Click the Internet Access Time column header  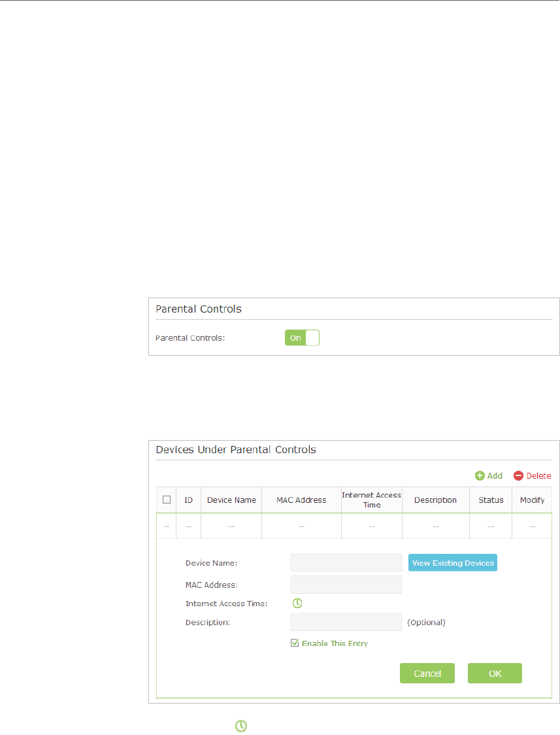[x=372, y=500]
